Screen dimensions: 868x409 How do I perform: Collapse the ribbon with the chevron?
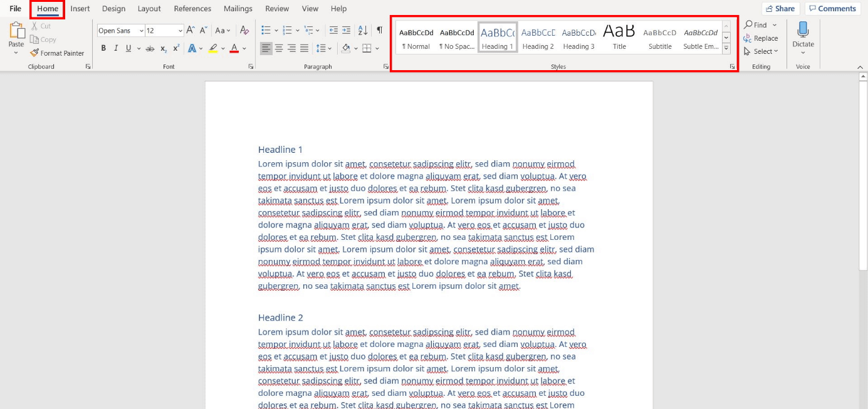860,66
